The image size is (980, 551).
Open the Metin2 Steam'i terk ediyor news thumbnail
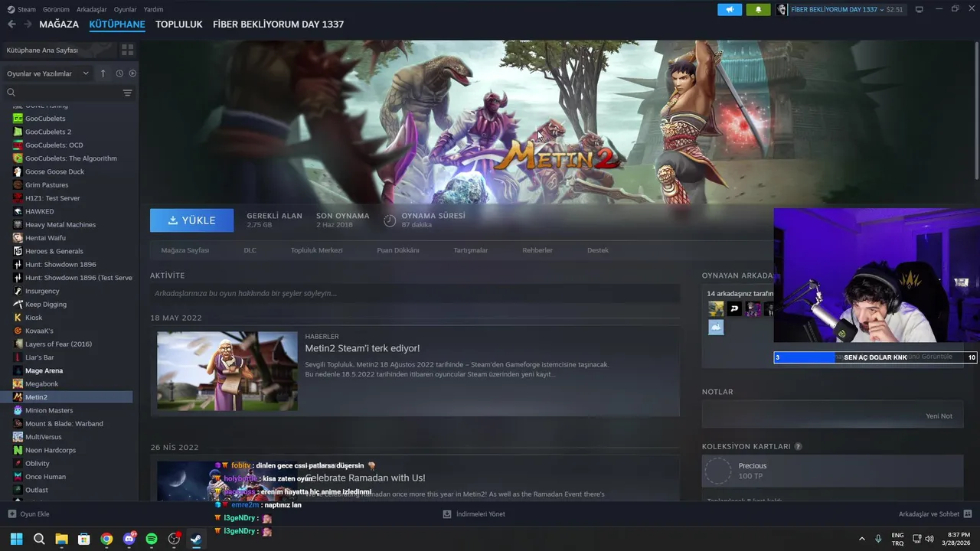227,371
